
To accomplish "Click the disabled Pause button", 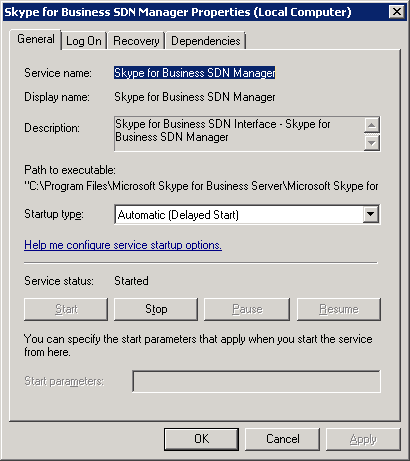I will [x=247, y=309].
